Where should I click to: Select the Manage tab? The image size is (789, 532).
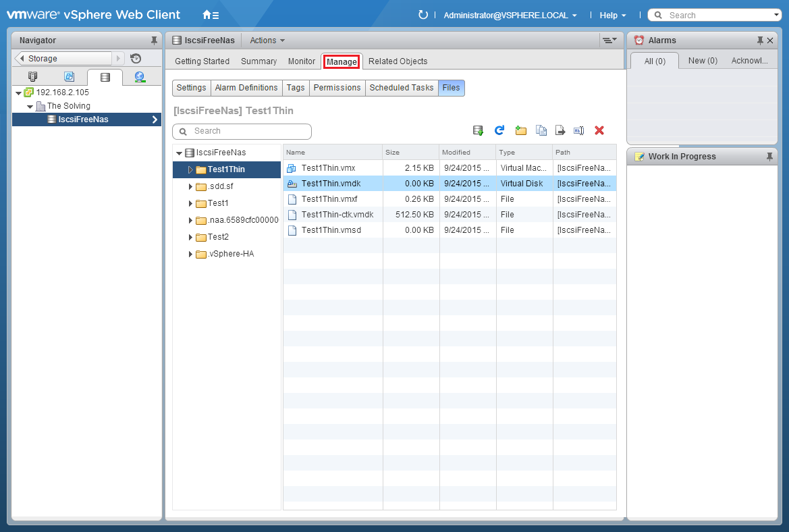[x=342, y=62]
